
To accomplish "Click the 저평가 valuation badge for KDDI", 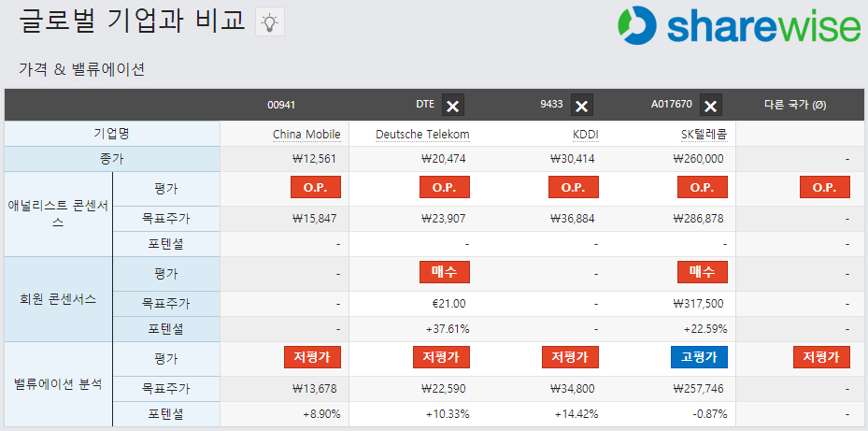I will pos(570,357).
